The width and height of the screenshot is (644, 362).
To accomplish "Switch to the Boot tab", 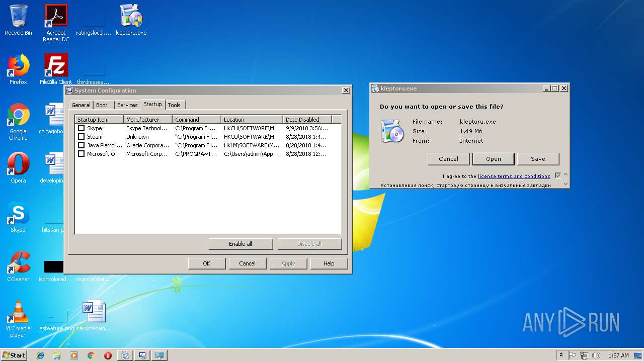I will (102, 105).
